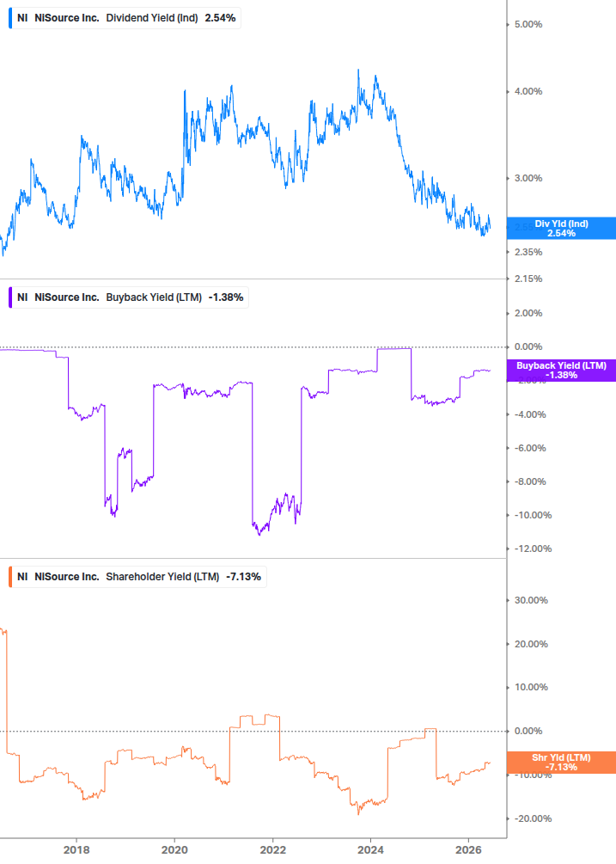Click the 10.00% shareholder yield axis label

(531, 687)
